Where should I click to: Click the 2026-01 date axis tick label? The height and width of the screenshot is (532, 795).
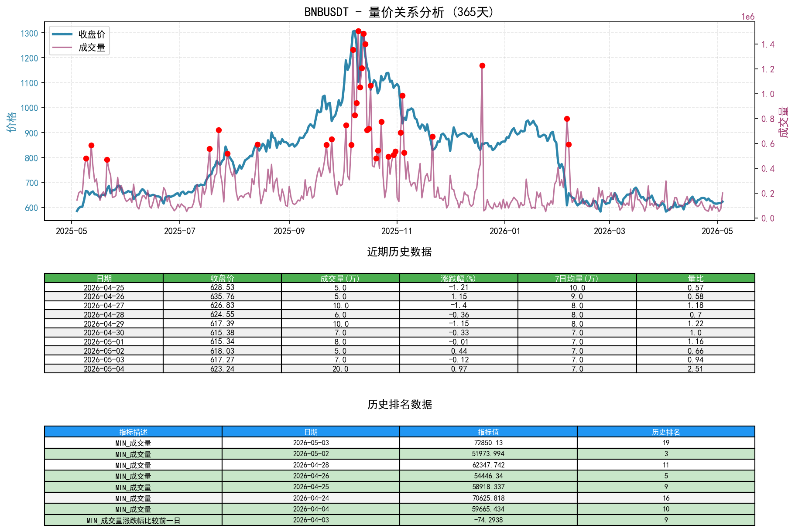pyautogui.click(x=505, y=231)
